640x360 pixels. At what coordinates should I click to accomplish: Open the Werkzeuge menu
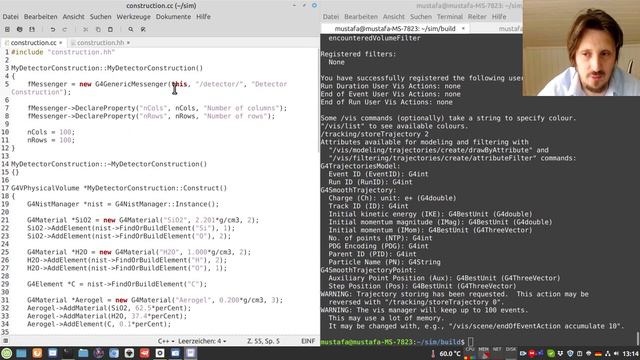click(133, 17)
